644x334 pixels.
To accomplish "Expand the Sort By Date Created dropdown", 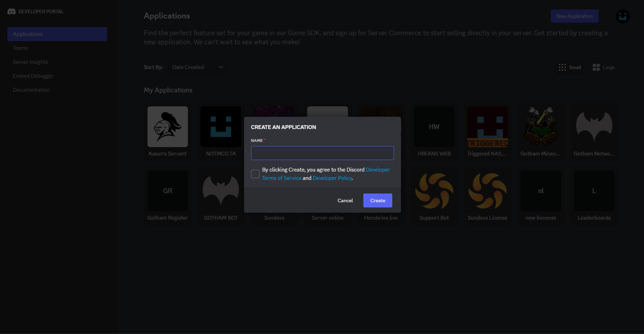I will [197, 67].
